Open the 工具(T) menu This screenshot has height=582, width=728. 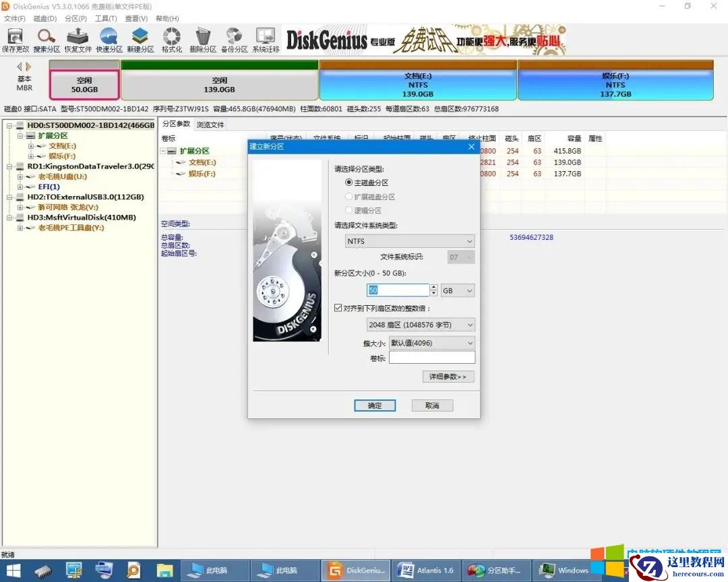pyautogui.click(x=105, y=18)
